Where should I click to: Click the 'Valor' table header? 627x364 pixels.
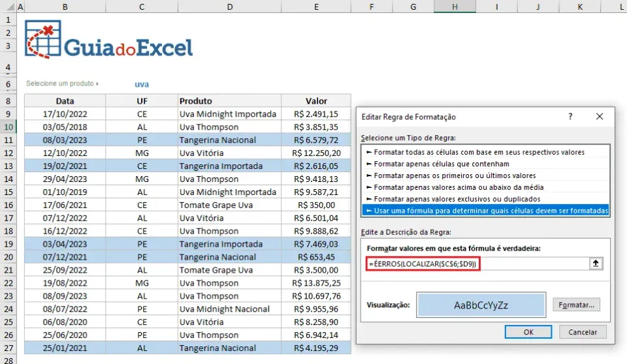click(x=316, y=100)
